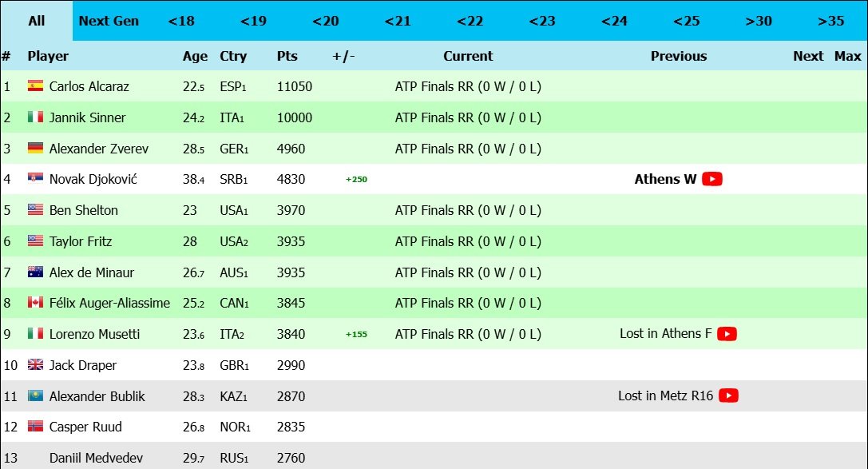The width and height of the screenshot is (868, 469).
Task: Open the YouTube icon next to Bublik's Metz result
Action: 728,395
